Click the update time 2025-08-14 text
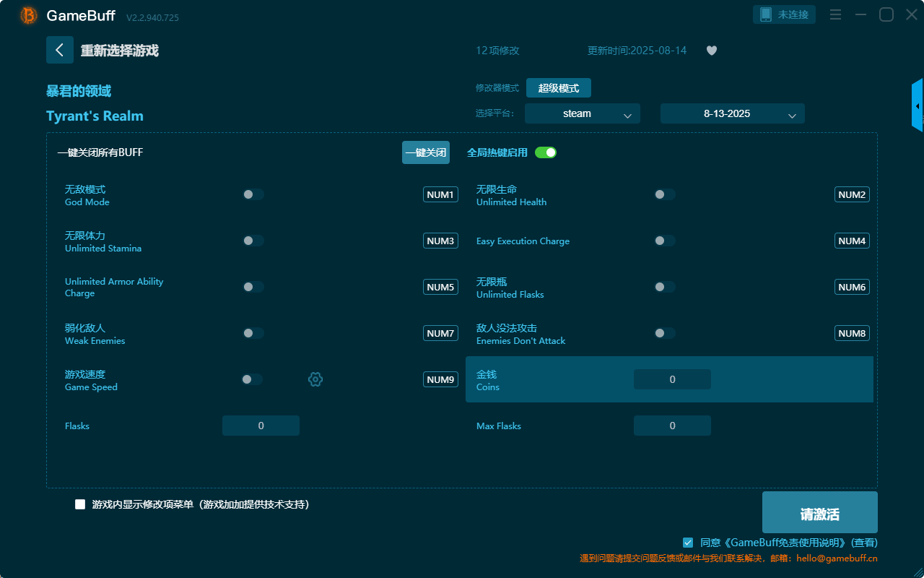Viewport: 924px width, 578px height. tap(637, 51)
